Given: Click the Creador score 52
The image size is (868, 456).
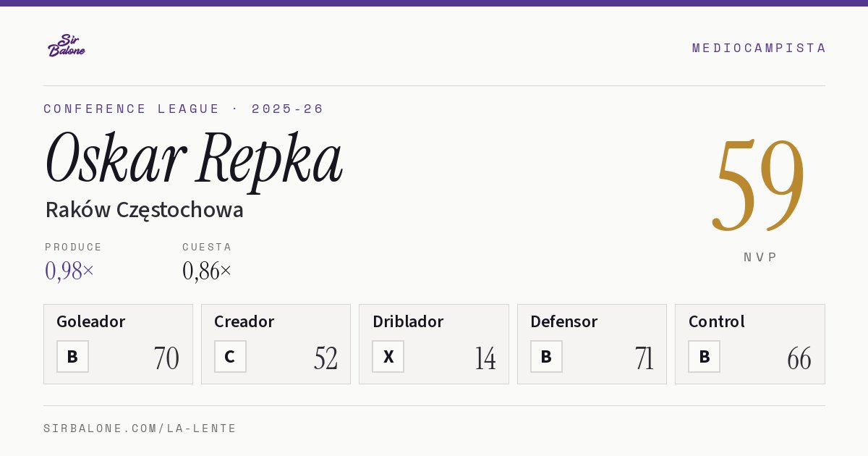Looking at the screenshot, I should [325, 358].
